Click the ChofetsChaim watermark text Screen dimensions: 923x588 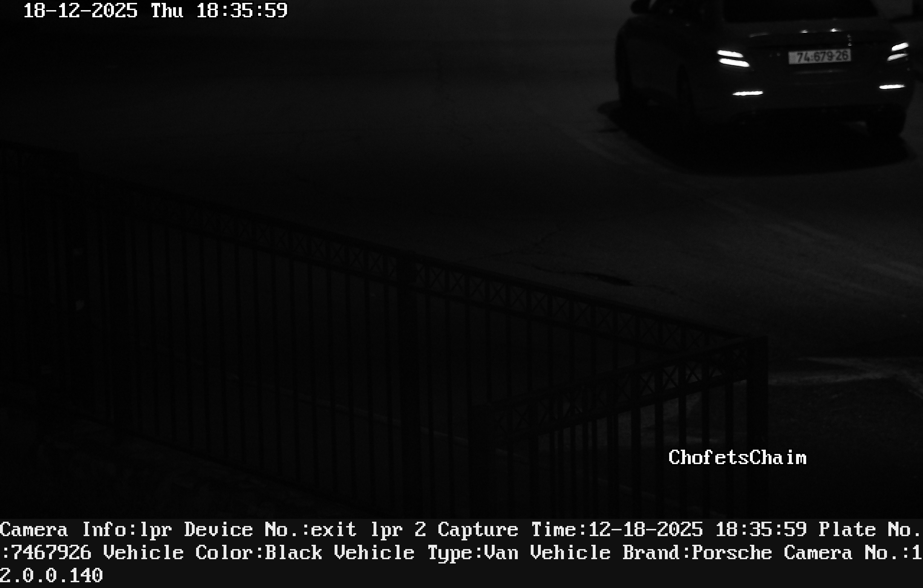point(737,457)
